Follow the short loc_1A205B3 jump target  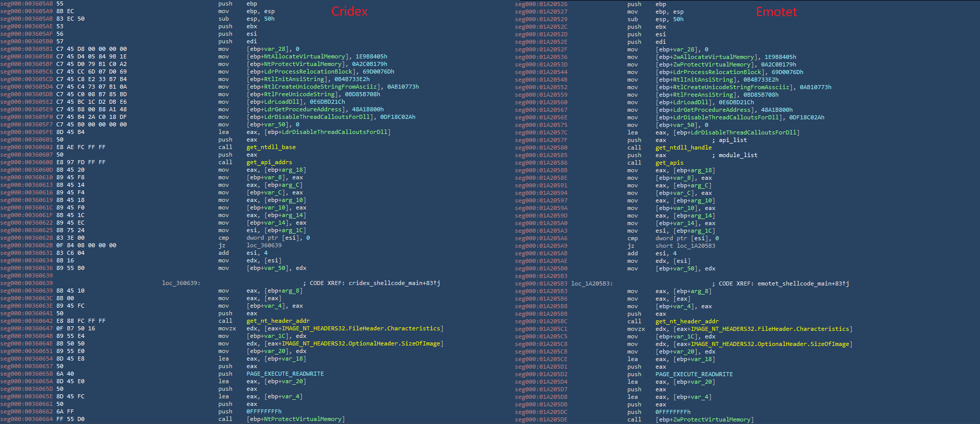pos(696,246)
